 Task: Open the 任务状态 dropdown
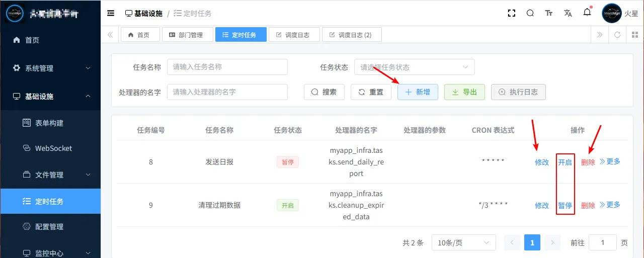(415, 67)
